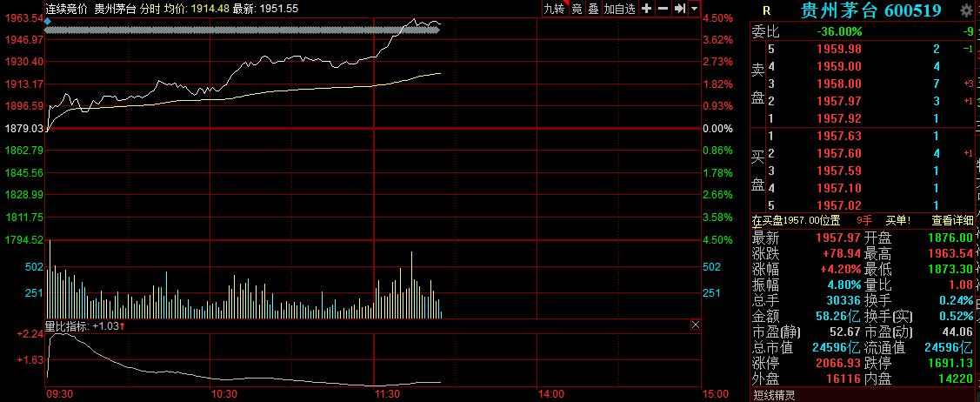Click the blue diamond marker at chart top-left
The width and height of the screenshot is (980, 402).
(48, 21)
